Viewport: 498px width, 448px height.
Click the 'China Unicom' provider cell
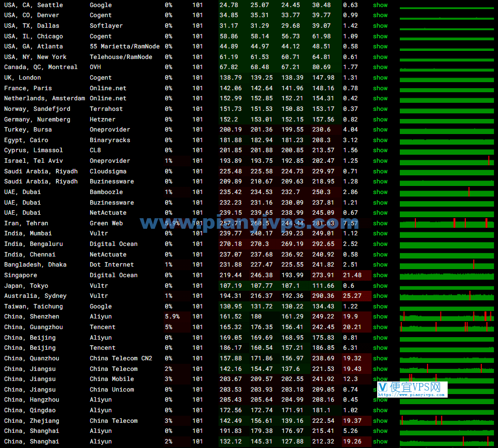click(112, 390)
